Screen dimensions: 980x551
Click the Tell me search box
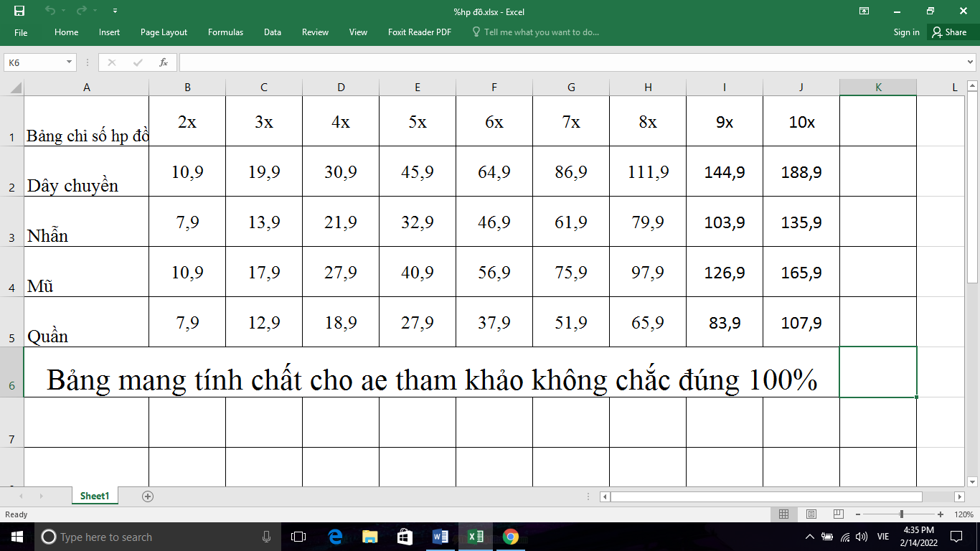coord(541,32)
